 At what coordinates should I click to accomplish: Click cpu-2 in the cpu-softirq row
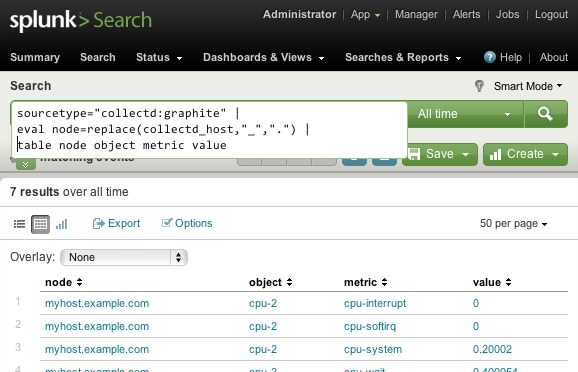[263, 326]
